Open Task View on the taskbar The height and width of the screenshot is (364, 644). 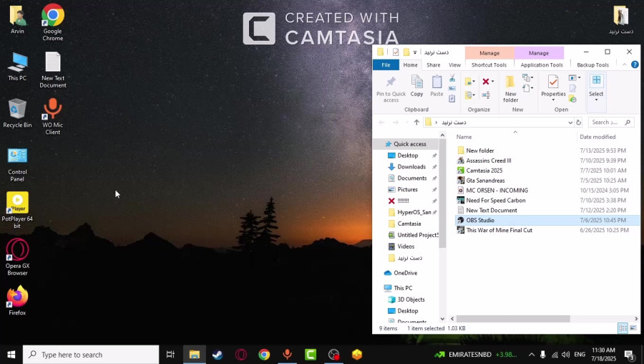170,355
